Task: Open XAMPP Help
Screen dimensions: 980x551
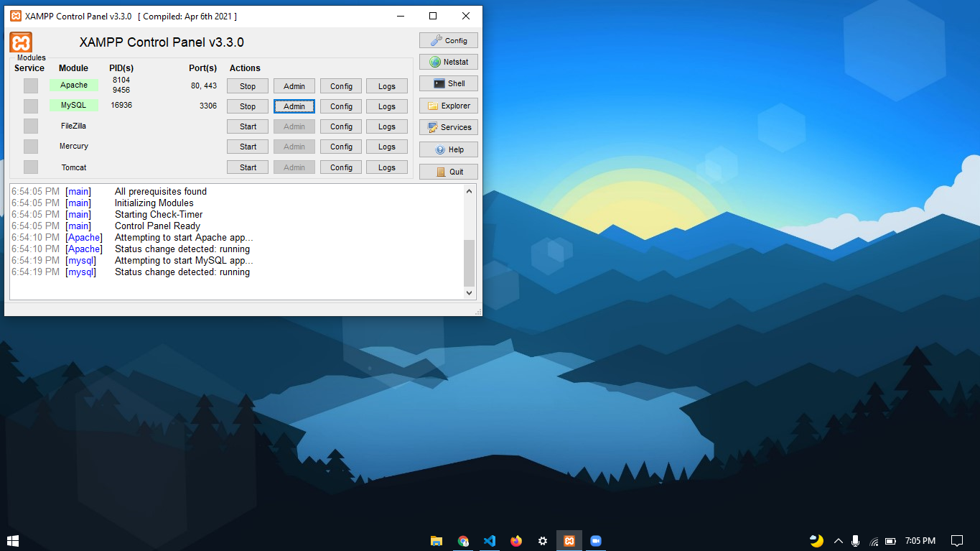Action: pos(449,149)
